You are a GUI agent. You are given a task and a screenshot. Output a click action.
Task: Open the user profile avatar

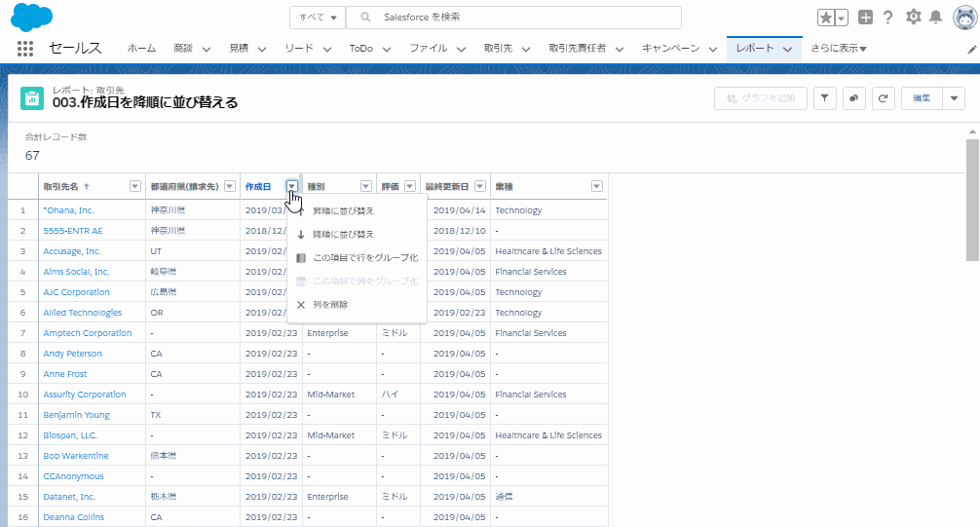pyautogui.click(x=965, y=18)
